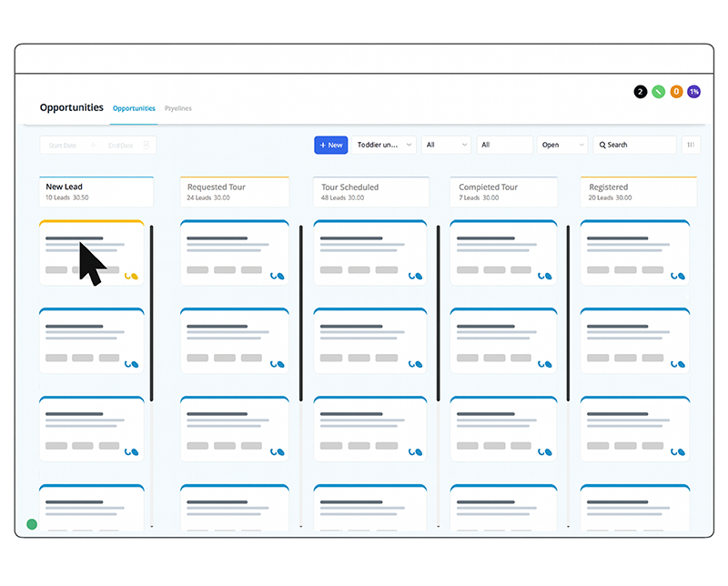Image resolution: width=728 pixels, height=586 pixels.
Task: Click the Tour Scheduled column header
Action: coord(370,191)
